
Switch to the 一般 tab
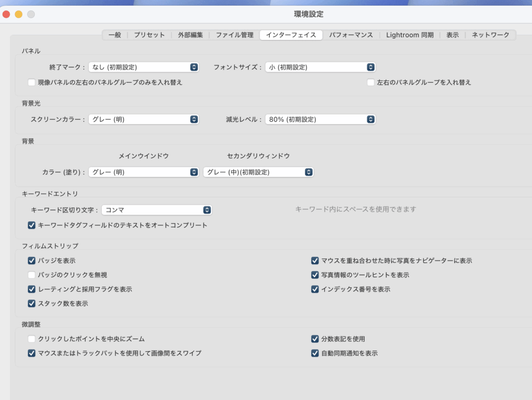pos(115,35)
